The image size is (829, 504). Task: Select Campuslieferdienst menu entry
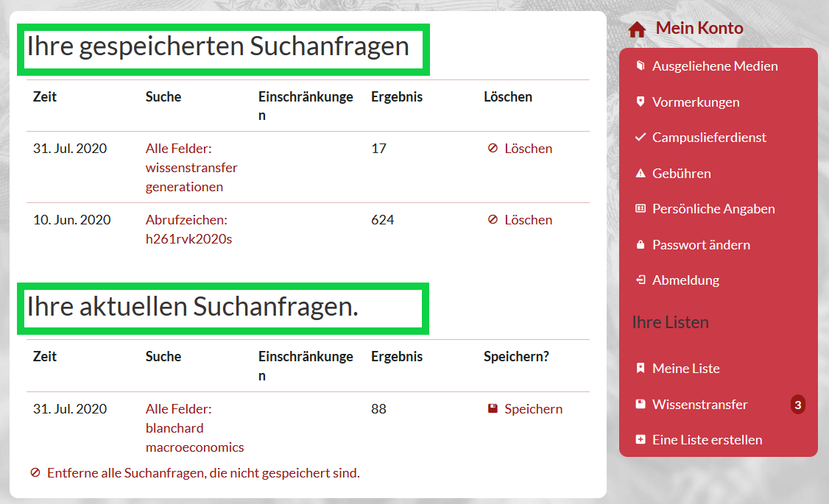(709, 138)
